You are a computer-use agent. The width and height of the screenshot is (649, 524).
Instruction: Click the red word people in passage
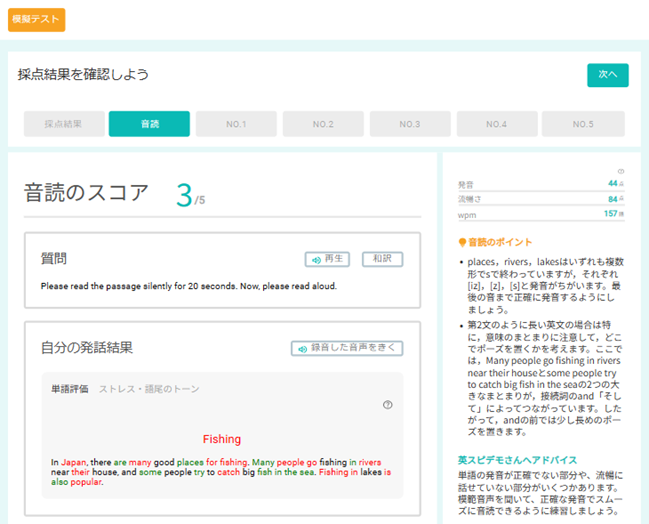[291, 462]
